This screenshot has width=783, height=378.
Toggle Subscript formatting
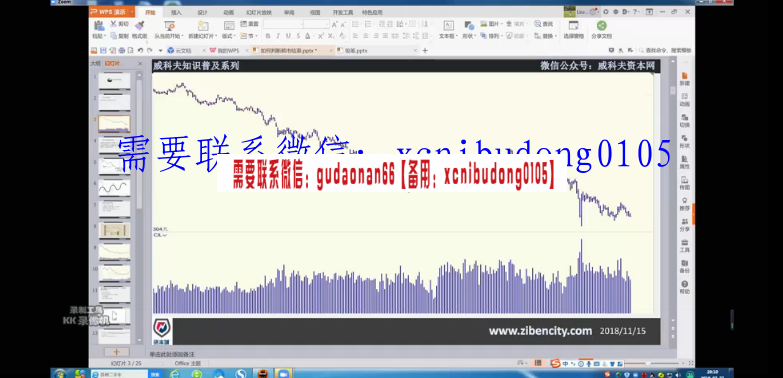[331, 36]
